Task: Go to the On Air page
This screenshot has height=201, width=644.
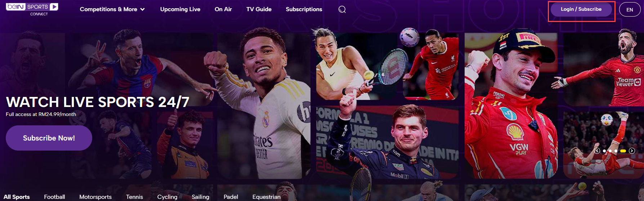Action: pyautogui.click(x=223, y=9)
